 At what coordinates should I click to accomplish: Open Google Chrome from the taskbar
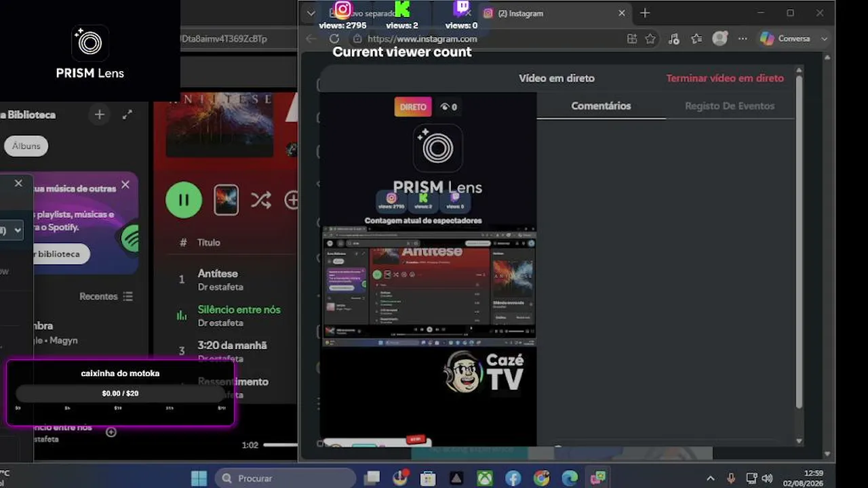click(541, 478)
